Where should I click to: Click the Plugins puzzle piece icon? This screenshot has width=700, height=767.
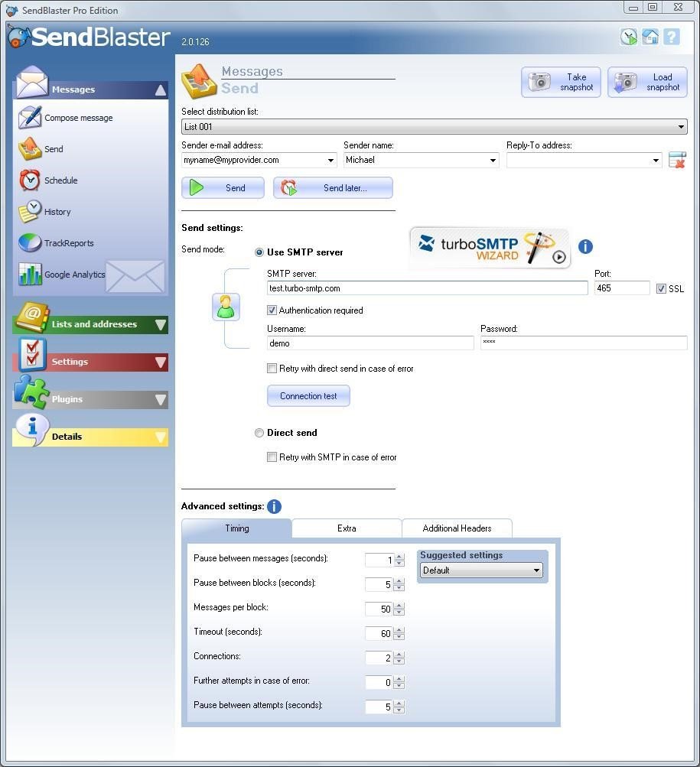pyautogui.click(x=32, y=392)
